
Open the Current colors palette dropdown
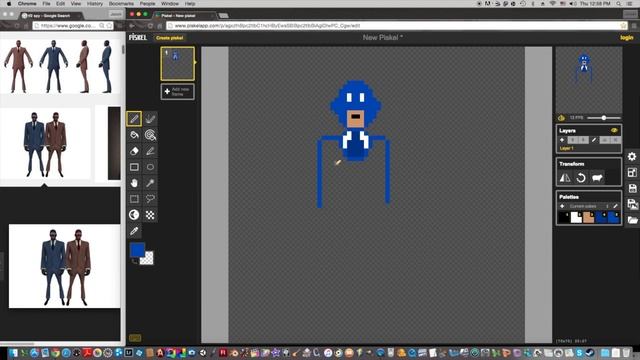[588, 206]
